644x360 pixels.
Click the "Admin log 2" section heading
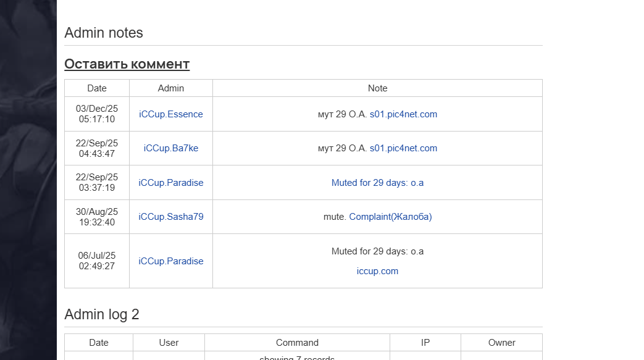coord(102,314)
